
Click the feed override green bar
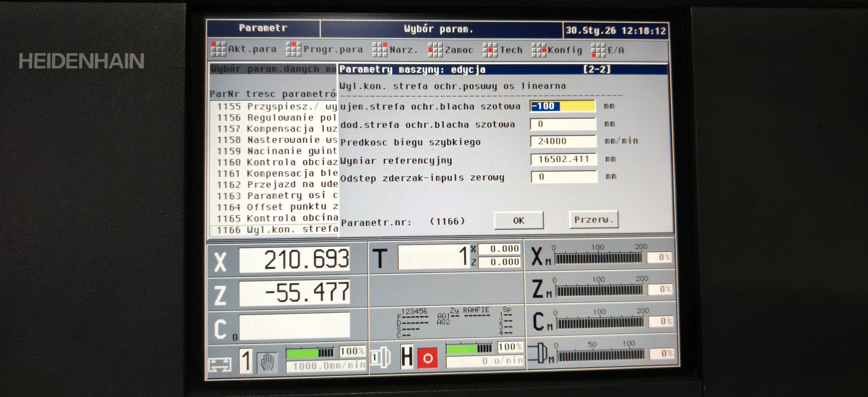click(310, 353)
